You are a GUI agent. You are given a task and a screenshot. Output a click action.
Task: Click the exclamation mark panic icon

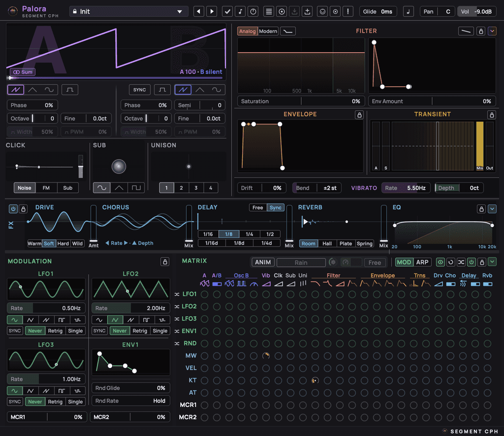point(348,12)
